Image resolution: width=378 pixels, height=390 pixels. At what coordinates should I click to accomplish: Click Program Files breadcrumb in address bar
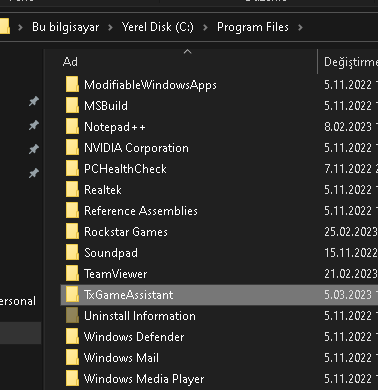point(253,27)
